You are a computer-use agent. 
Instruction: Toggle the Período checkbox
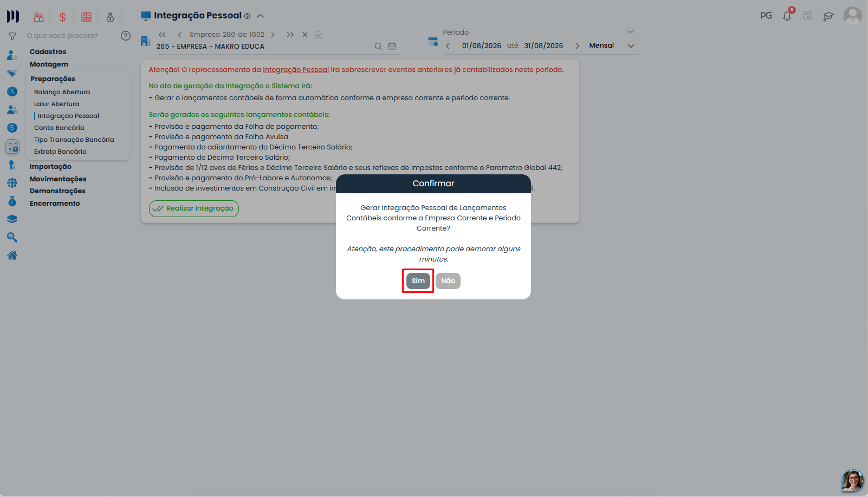(x=631, y=31)
